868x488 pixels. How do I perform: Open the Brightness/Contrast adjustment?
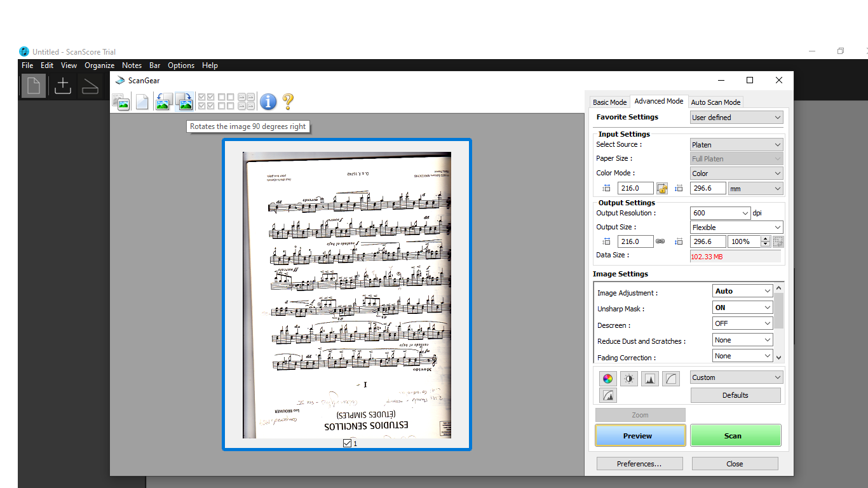[x=629, y=379]
